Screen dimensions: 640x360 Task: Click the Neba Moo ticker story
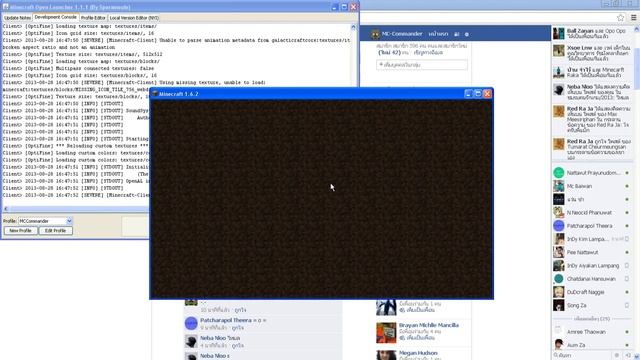point(592,92)
